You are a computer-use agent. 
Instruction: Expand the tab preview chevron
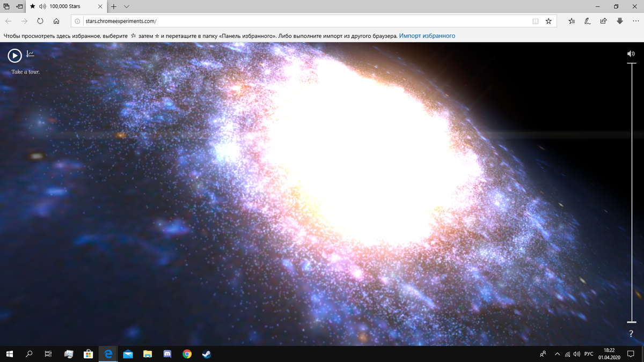(127, 6)
